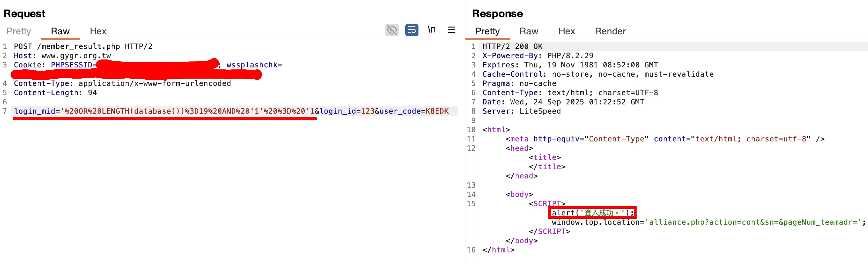Click the HTTP/2 200 OK status line
868x263 pixels.
click(512, 47)
